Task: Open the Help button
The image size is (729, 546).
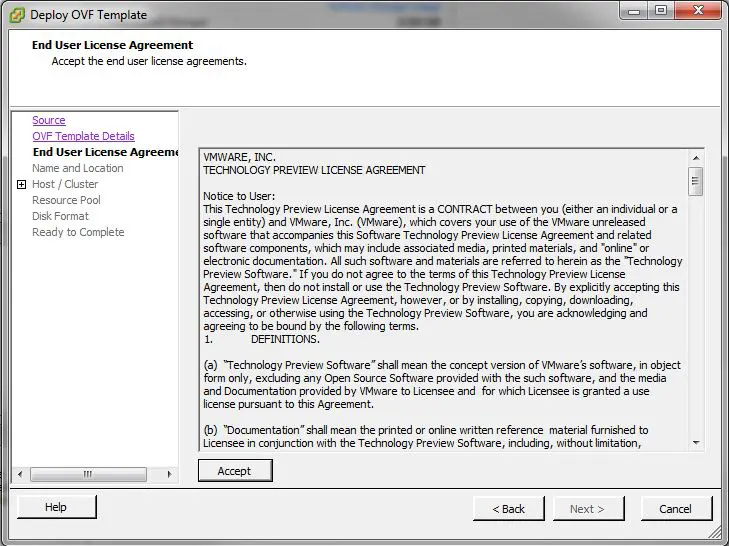Action: (56, 507)
